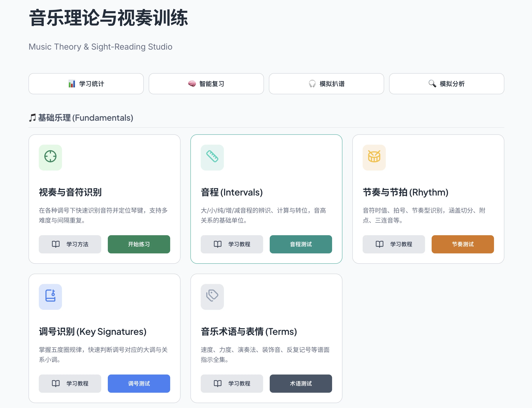Click the tags icon on Terms card

coord(212,296)
